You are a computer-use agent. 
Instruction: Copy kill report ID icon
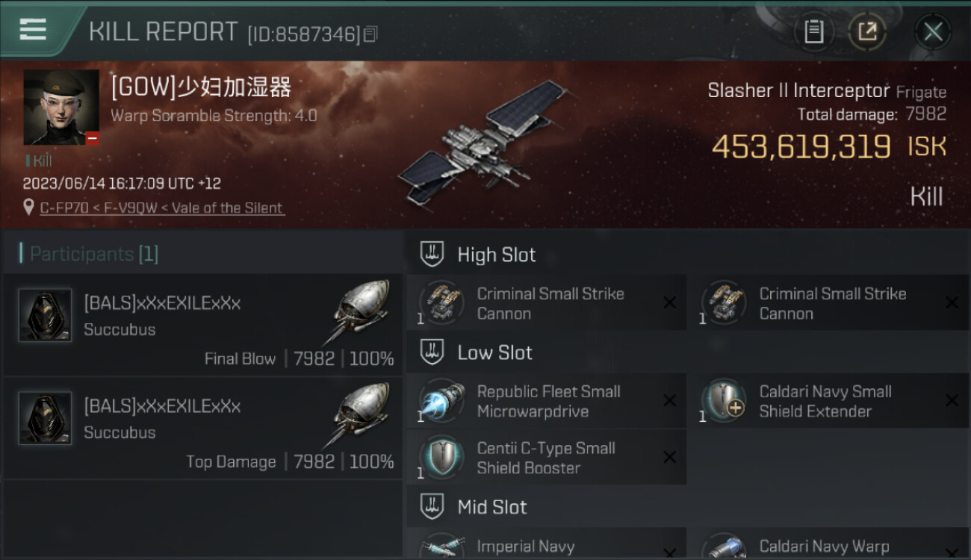(x=370, y=34)
